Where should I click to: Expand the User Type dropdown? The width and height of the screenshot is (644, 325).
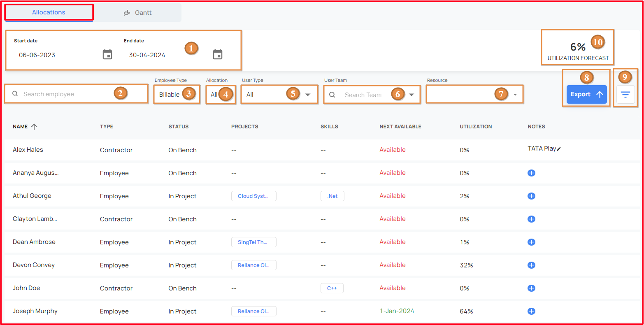(279, 95)
